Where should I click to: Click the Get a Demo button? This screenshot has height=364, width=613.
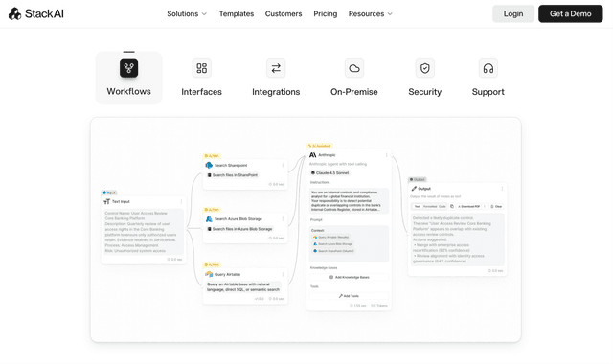click(571, 13)
